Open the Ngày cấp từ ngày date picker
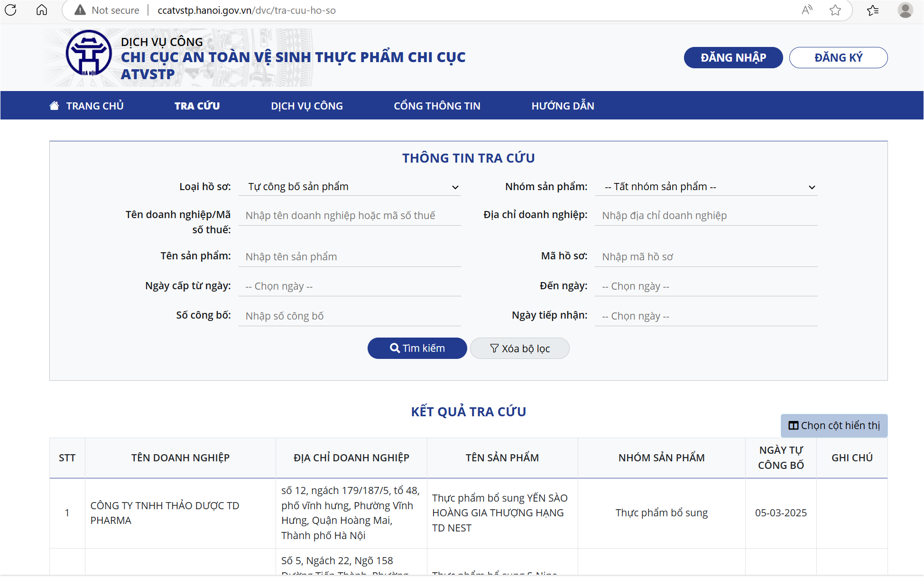 350,286
